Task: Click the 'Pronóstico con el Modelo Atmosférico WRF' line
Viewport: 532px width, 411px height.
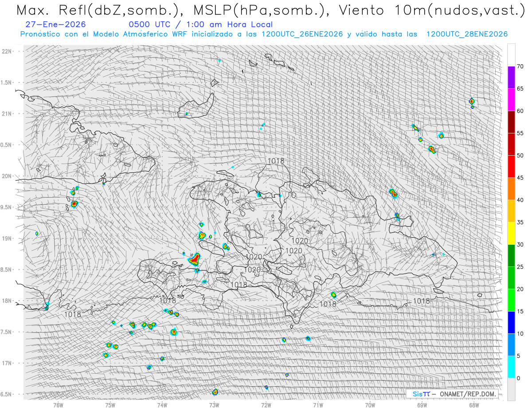Action: (264, 34)
